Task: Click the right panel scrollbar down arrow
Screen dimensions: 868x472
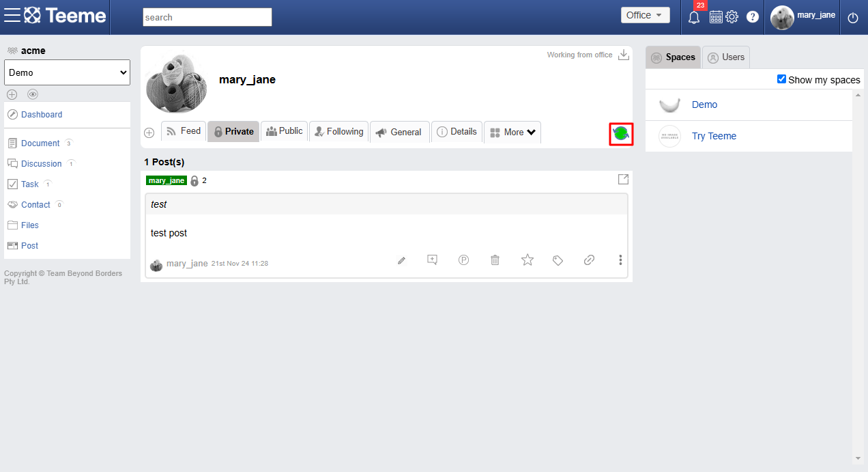Action: [858, 458]
